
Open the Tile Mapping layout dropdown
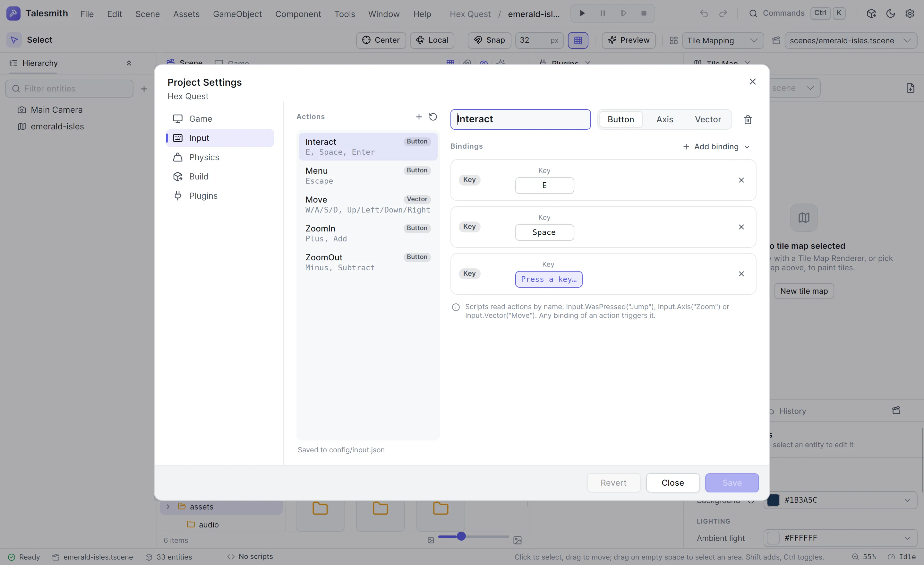pos(723,40)
